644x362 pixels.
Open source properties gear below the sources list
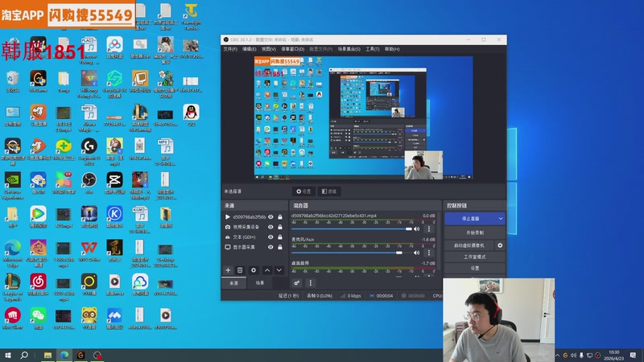pos(254,270)
